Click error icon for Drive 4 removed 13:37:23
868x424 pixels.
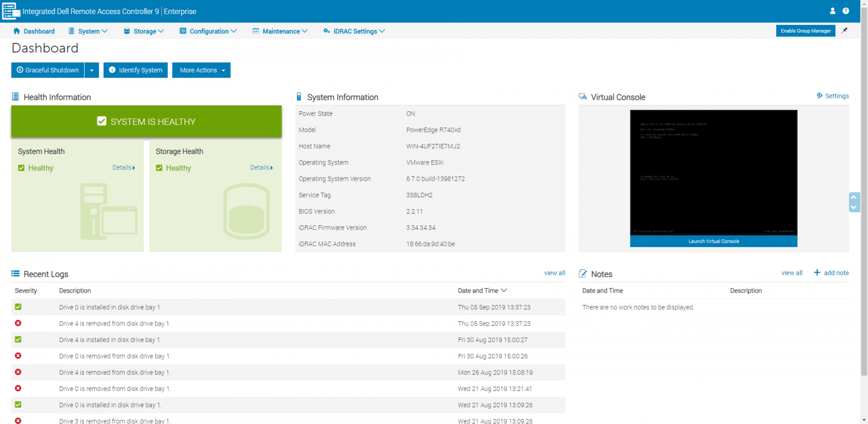(18, 323)
